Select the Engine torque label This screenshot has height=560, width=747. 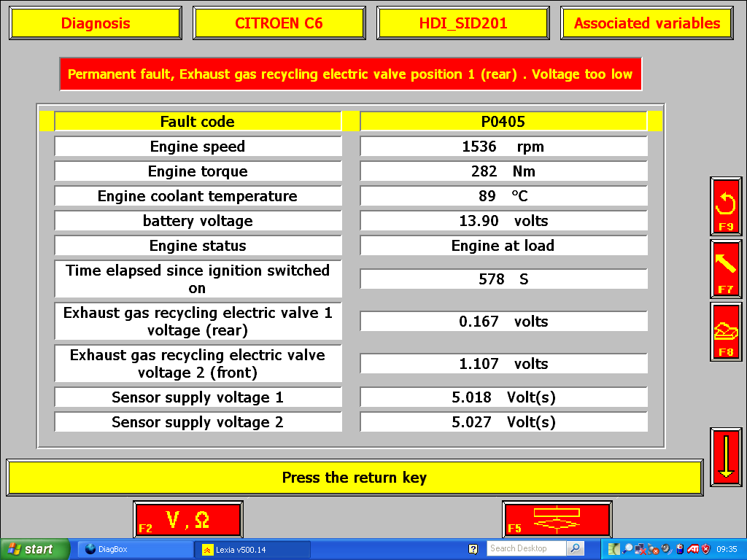(198, 171)
